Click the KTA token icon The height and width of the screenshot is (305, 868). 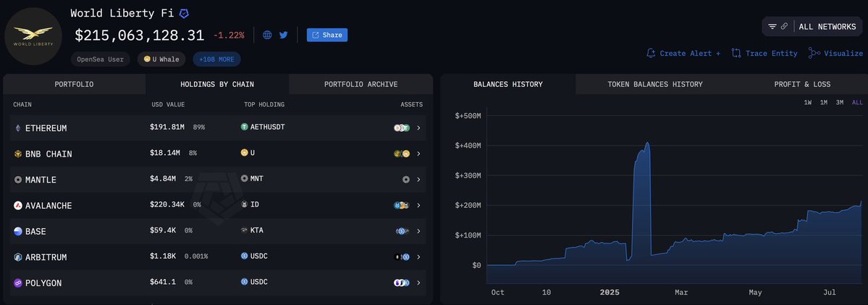pos(244,230)
